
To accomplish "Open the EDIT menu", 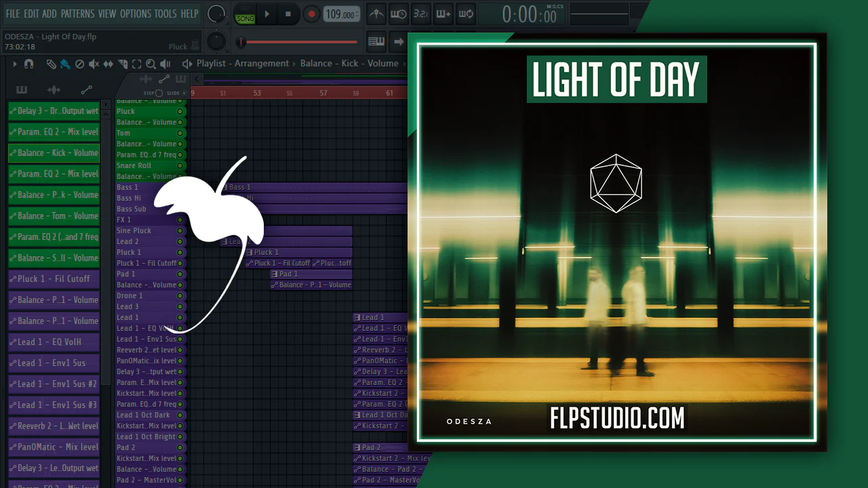I will 31,14.
